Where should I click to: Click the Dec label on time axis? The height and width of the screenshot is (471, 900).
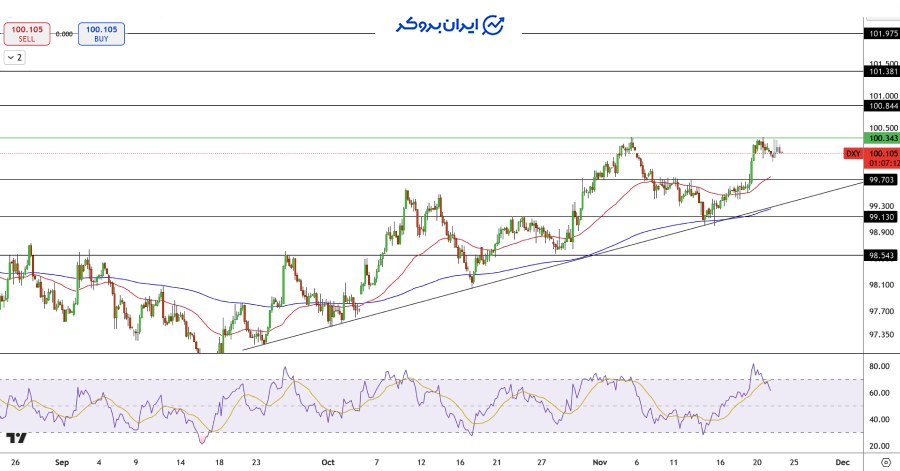click(842, 463)
